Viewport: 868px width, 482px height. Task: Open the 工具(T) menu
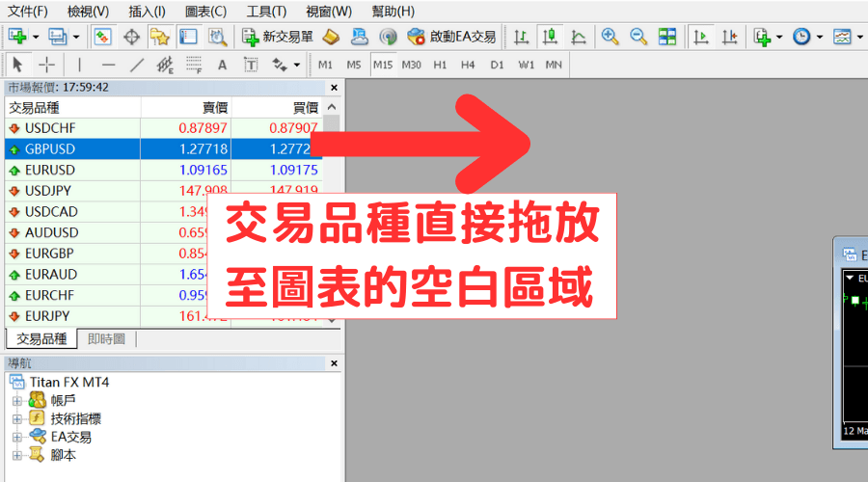pos(266,11)
